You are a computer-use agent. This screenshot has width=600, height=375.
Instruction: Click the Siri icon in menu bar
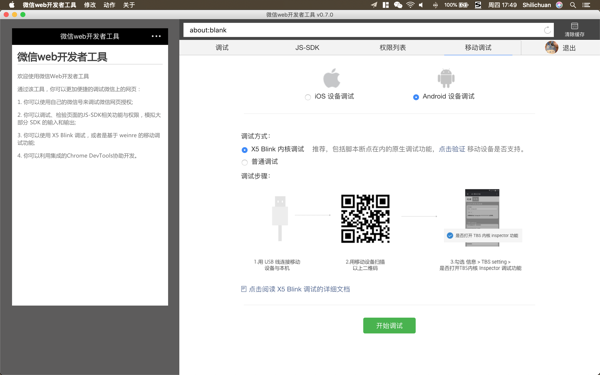(559, 5)
